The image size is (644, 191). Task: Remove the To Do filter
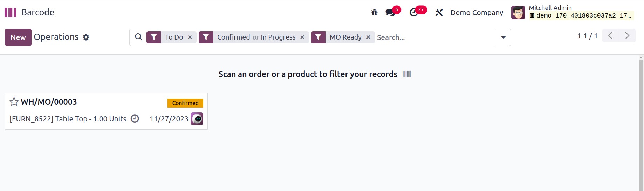pos(190,37)
